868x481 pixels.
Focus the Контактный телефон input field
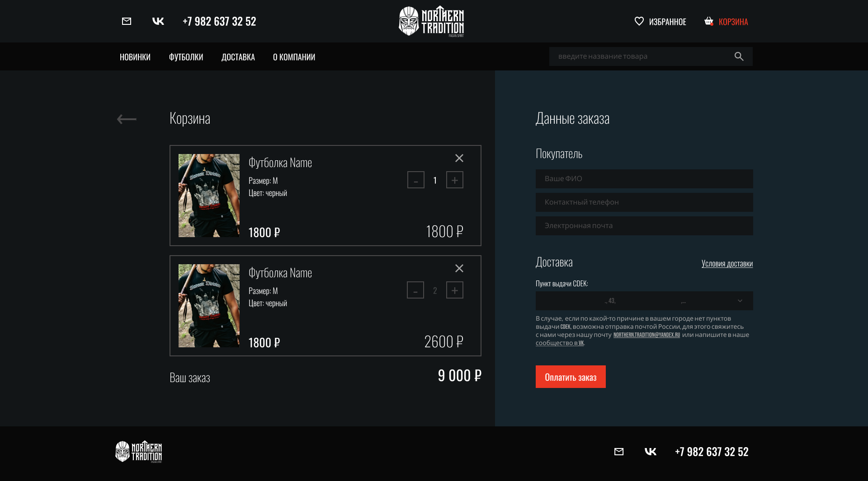(x=644, y=202)
